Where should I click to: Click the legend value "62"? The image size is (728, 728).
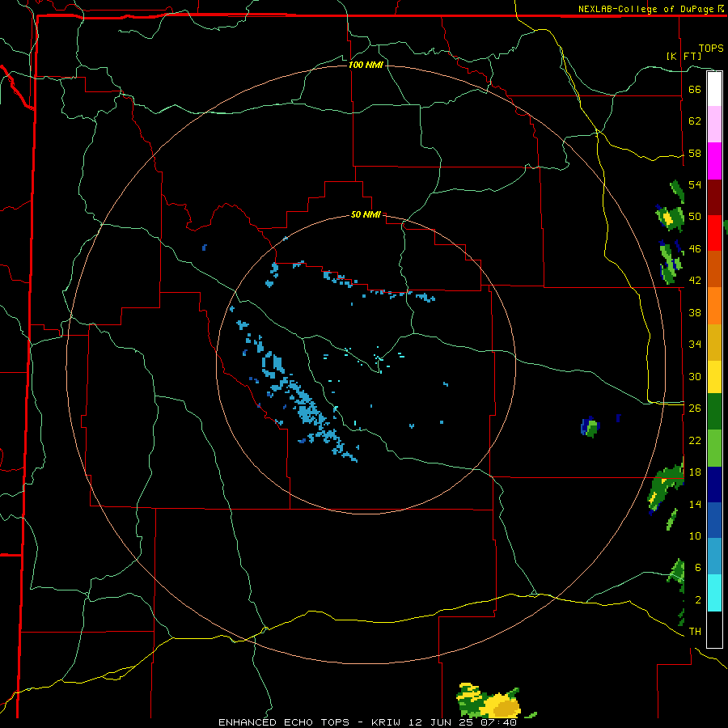(695, 121)
